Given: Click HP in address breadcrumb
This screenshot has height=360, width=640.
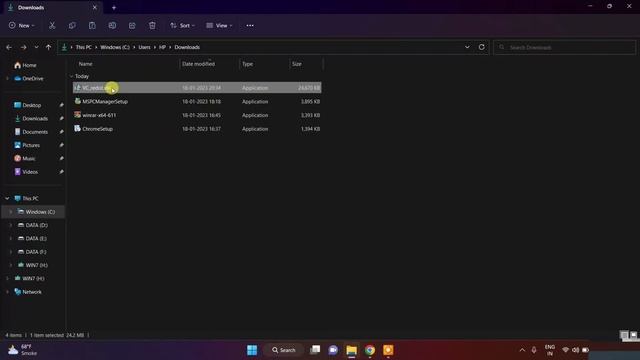Looking at the screenshot, I should (x=162, y=47).
